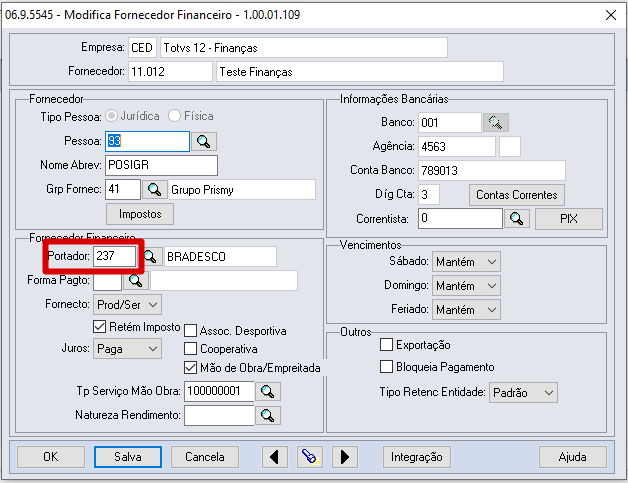Open the Sábado Mantém dropdown
The image size is (628, 483).
pos(466,262)
